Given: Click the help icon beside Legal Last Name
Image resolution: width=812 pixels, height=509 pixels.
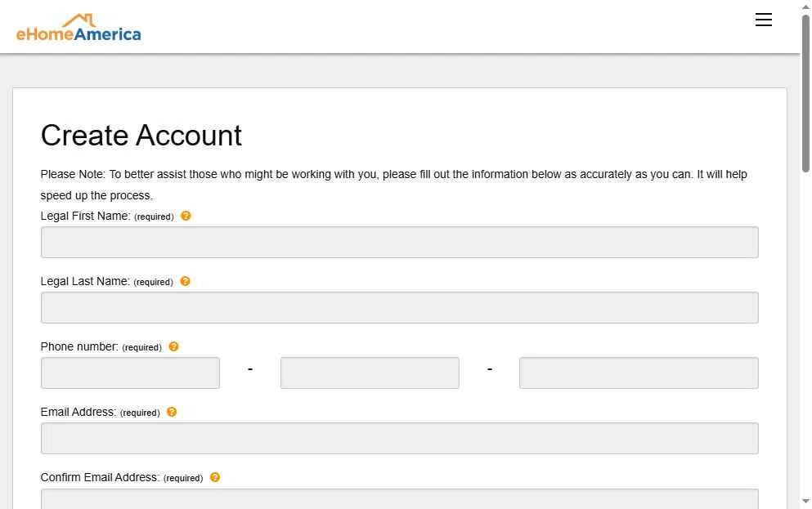Looking at the screenshot, I should click(185, 281).
